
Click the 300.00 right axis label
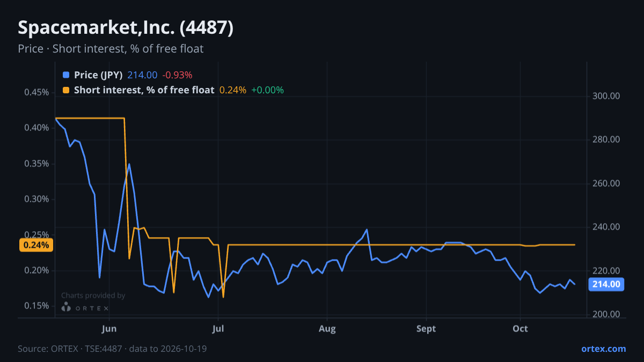606,96
